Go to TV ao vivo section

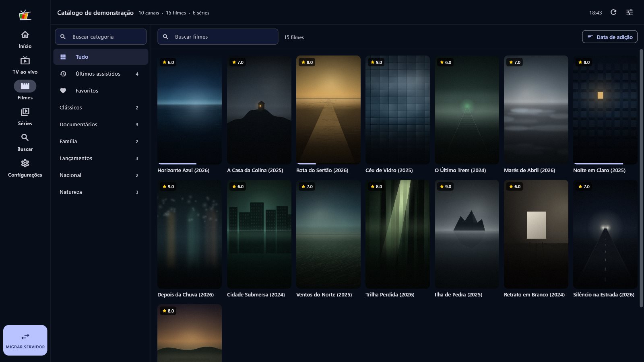[x=25, y=65]
